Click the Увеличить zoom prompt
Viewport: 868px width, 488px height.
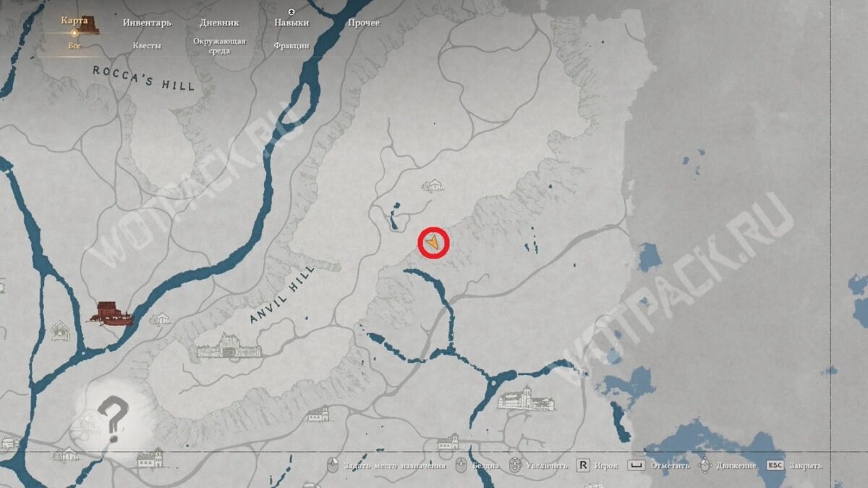pos(539,466)
